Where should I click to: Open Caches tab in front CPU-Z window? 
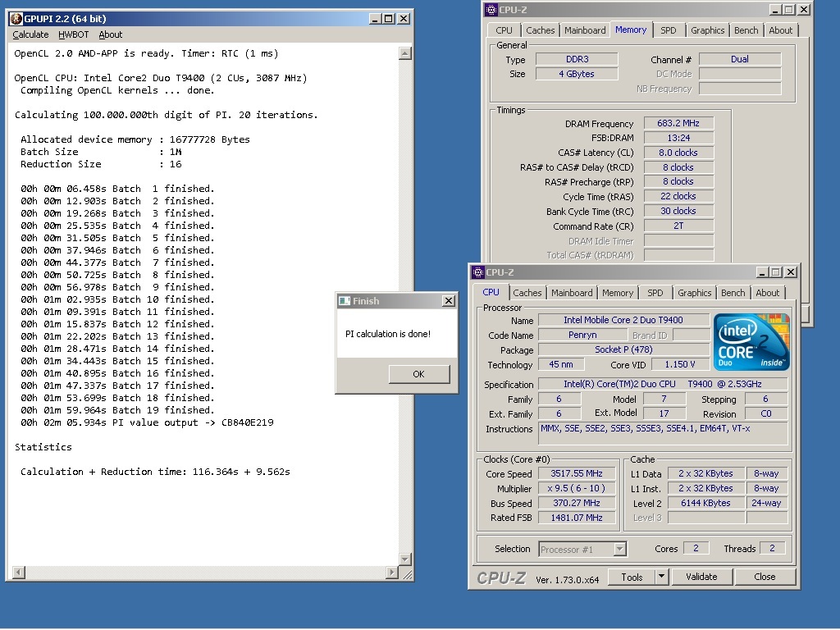527,293
